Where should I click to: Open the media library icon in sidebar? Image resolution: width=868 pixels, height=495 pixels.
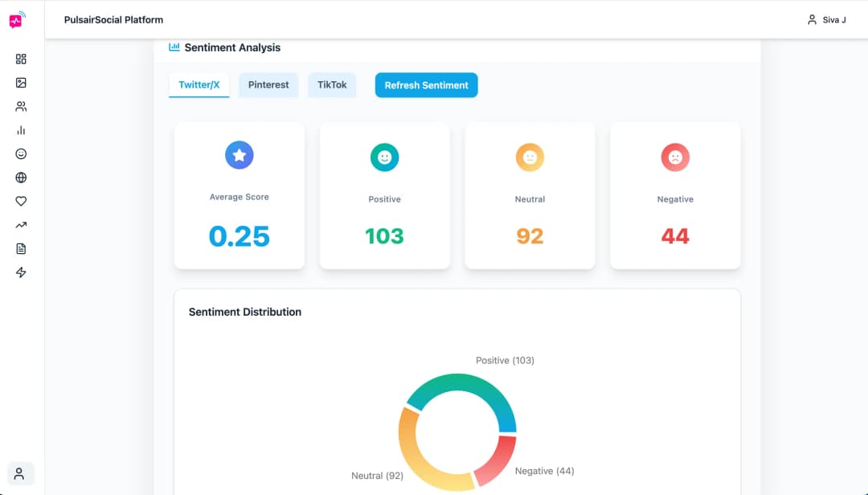coord(21,82)
